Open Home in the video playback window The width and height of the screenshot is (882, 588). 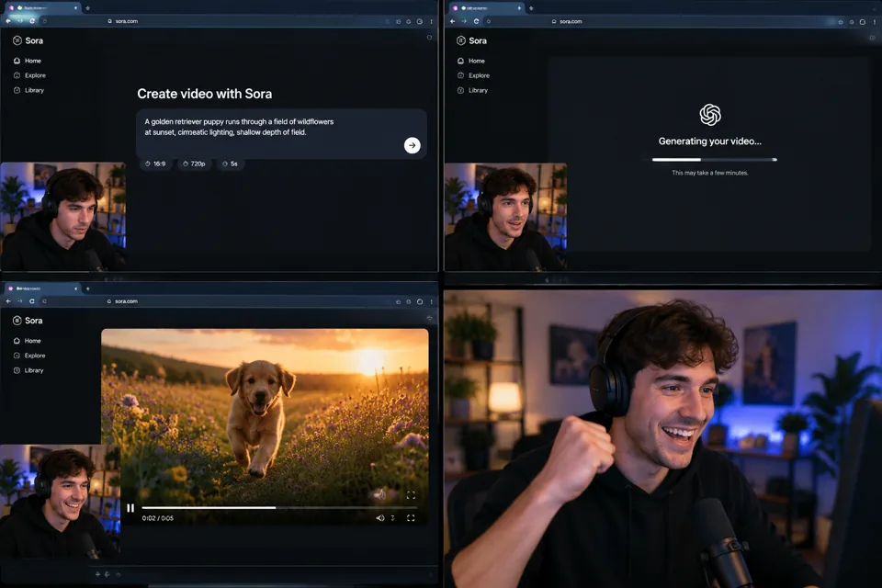tap(28, 341)
